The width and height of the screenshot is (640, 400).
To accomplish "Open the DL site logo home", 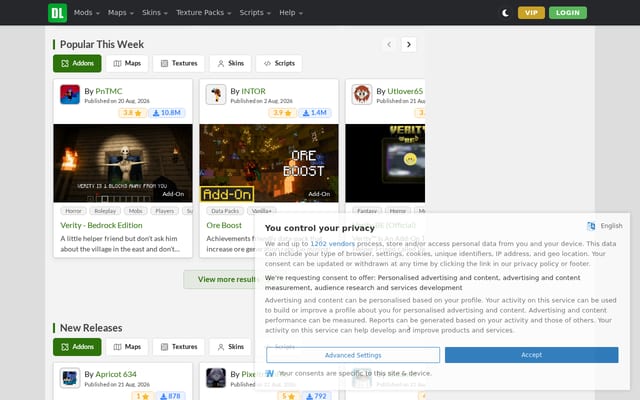I will point(57,13).
